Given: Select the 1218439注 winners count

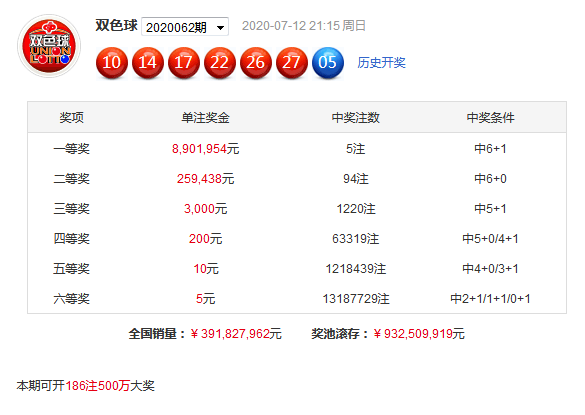Looking at the screenshot, I should 356,268.
